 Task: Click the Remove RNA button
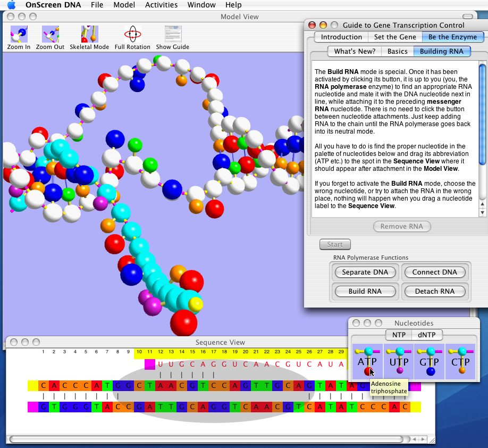[x=402, y=226]
